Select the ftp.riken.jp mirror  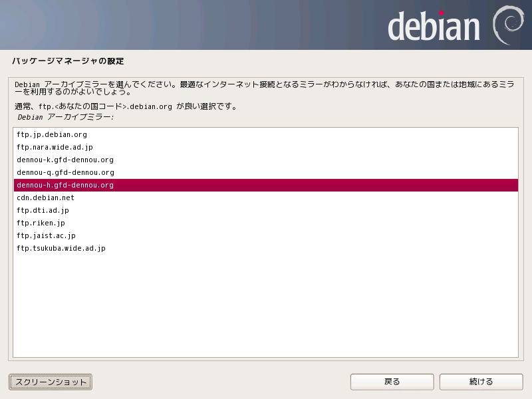pyautogui.click(x=265, y=223)
